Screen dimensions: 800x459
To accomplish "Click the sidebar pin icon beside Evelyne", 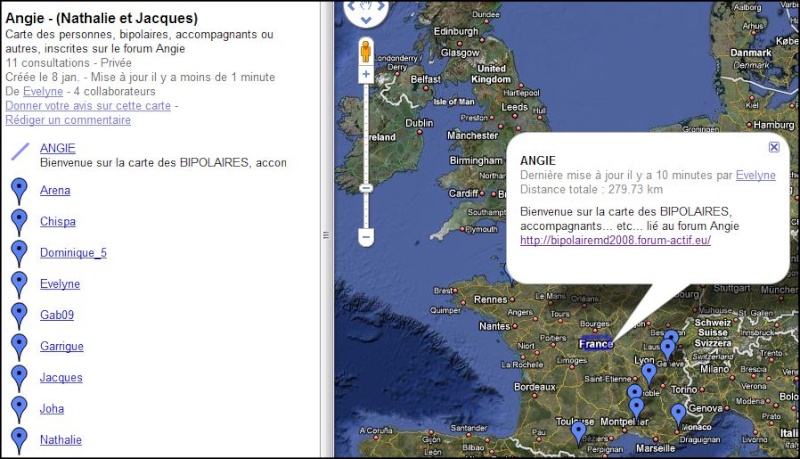I will point(19,285).
